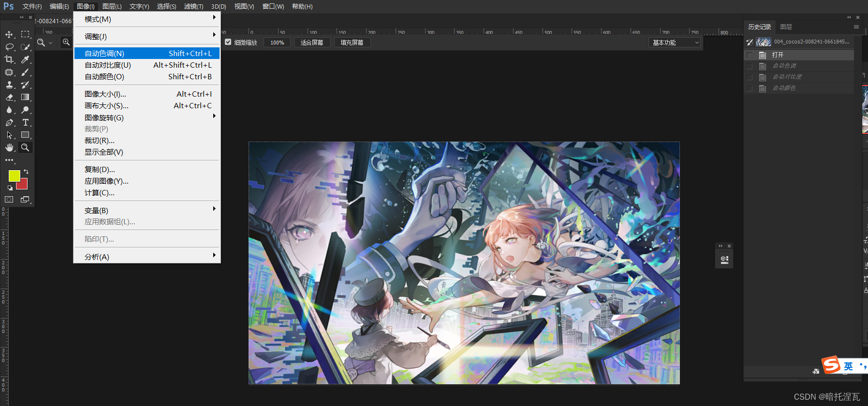Select the Path Selection arrow tool
The height and width of the screenshot is (406, 868).
[9, 135]
